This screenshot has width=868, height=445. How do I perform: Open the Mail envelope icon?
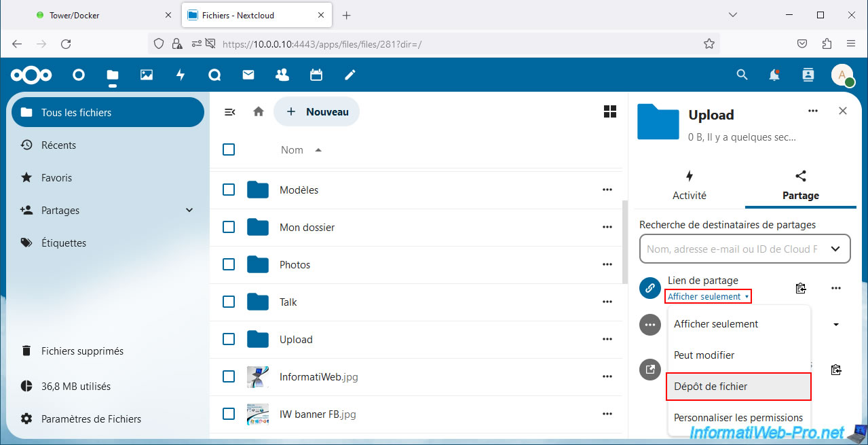point(248,75)
